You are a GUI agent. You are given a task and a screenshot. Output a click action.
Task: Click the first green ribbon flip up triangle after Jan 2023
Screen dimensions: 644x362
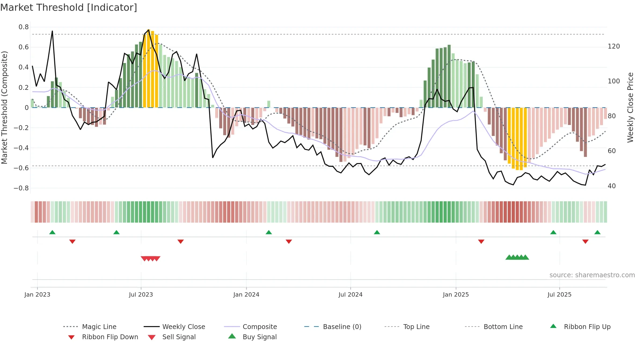pos(52,232)
